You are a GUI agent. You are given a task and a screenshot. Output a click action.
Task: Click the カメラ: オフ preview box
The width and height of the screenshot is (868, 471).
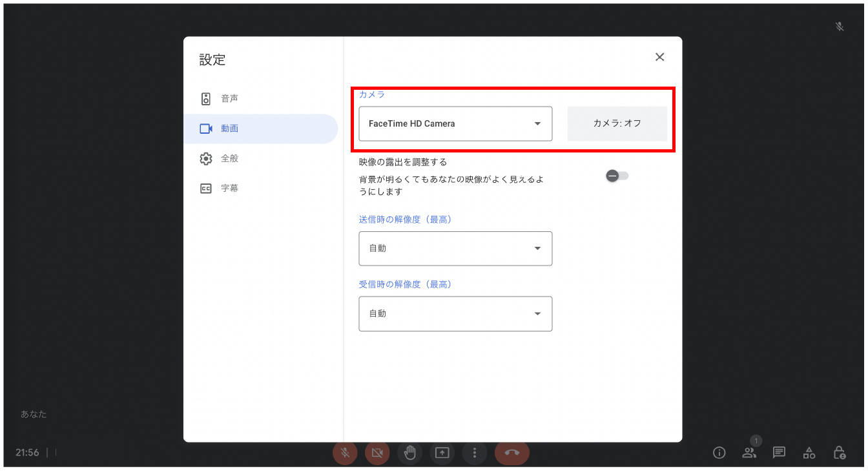pyautogui.click(x=617, y=123)
